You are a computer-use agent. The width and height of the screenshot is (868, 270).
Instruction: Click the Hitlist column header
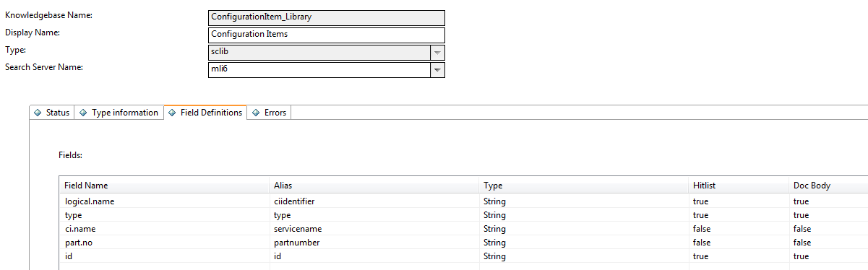(x=739, y=186)
